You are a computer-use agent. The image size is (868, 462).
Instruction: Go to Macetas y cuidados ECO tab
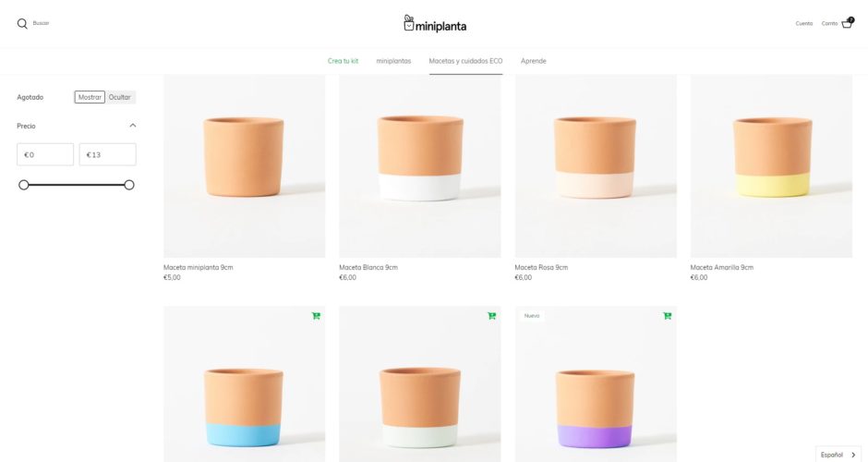pos(465,61)
